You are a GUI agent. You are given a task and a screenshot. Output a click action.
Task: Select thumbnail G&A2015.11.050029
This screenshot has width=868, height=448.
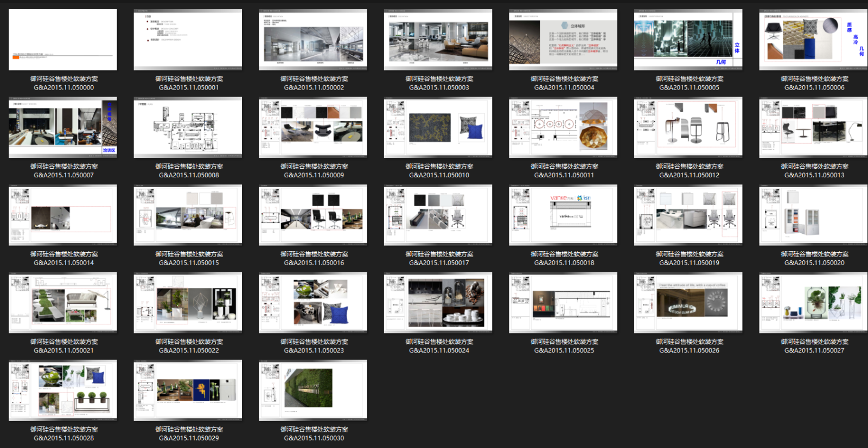[188, 391]
